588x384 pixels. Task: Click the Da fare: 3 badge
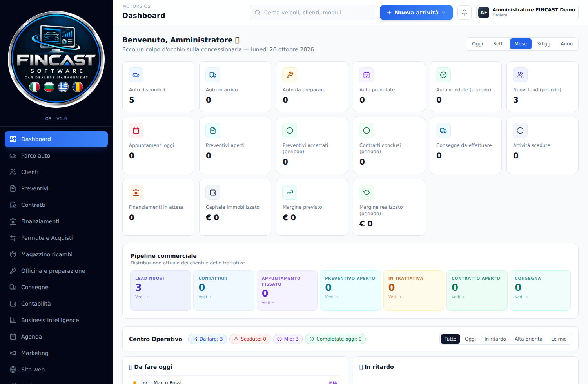pos(208,339)
